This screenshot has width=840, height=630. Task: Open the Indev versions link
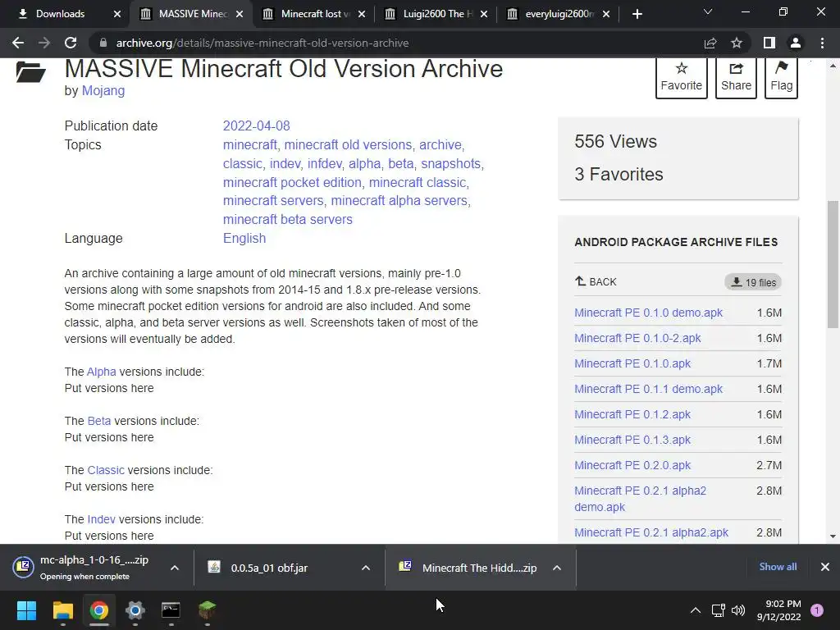click(101, 519)
